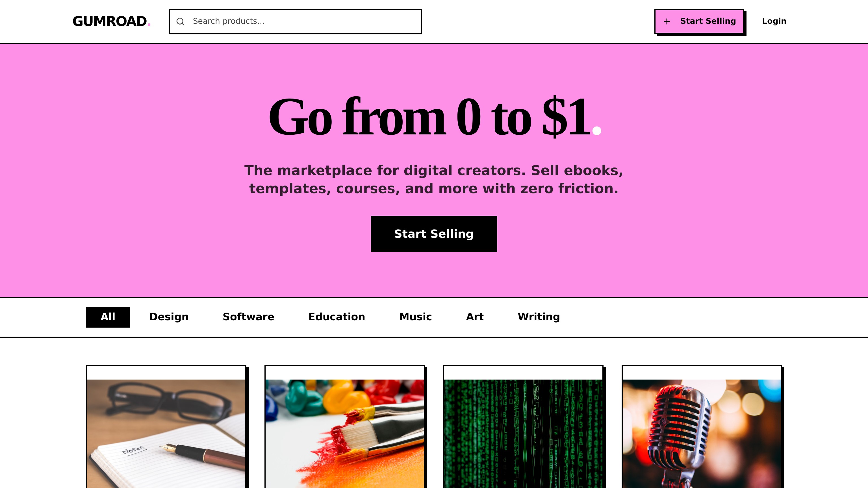Click the magnifying glass search icon
Image resolution: width=868 pixels, height=488 pixels.
tap(180, 21)
